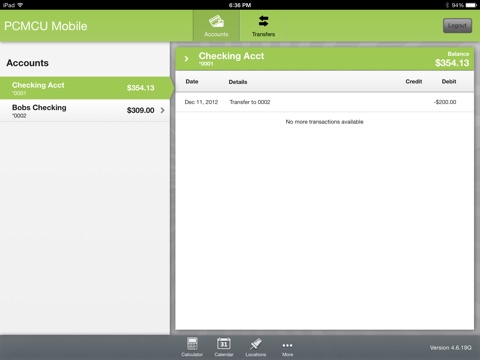Tap the More options icon
The height and width of the screenshot is (360, 480).
(287, 348)
